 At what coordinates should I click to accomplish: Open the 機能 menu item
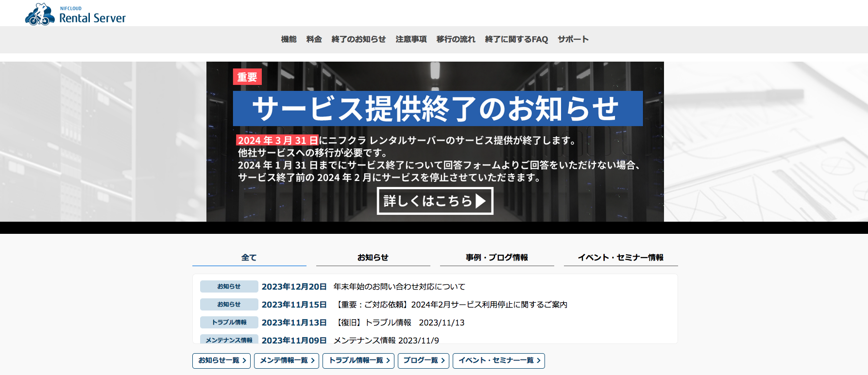click(x=289, y=39)
